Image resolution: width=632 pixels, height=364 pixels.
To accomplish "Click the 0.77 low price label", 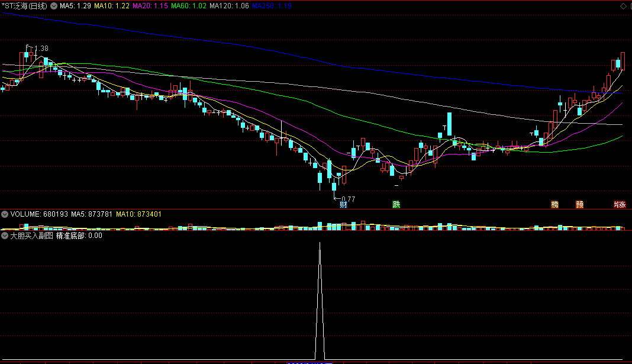I will 348,199.
